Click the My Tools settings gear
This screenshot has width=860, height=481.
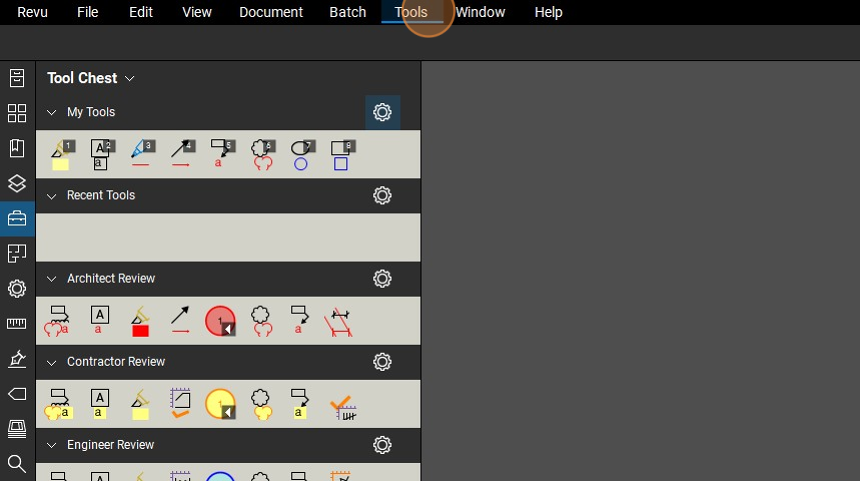(382, 113)
